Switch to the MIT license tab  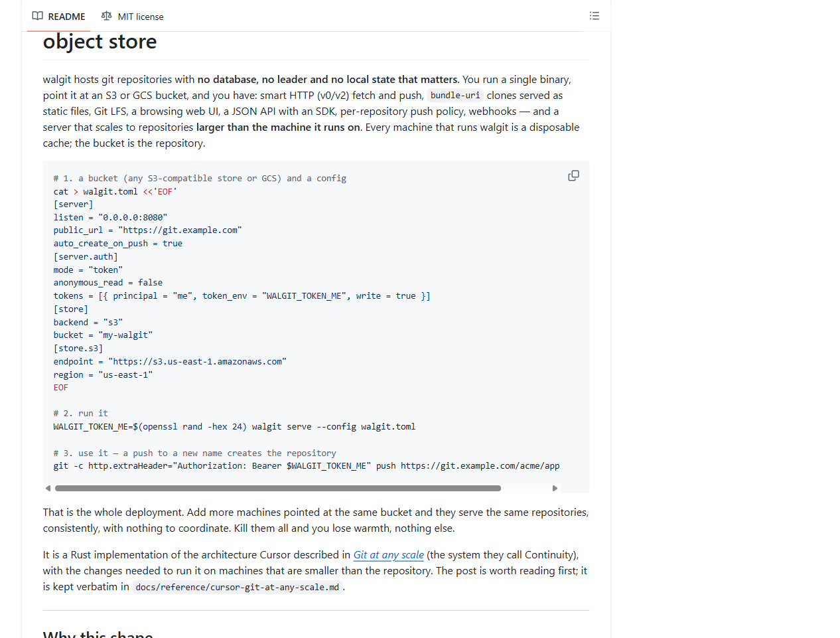[132, 16]
